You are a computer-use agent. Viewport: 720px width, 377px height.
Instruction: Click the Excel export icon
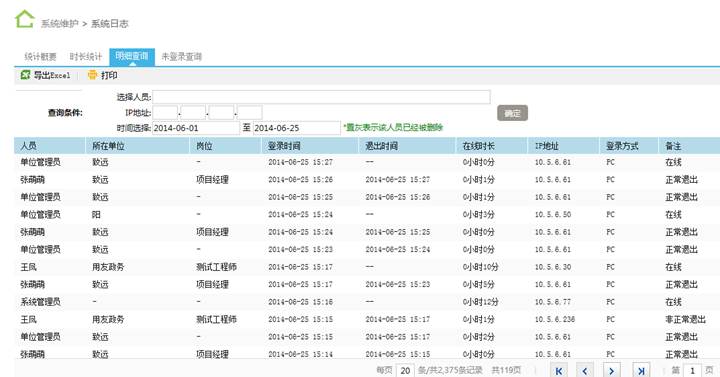25,75
